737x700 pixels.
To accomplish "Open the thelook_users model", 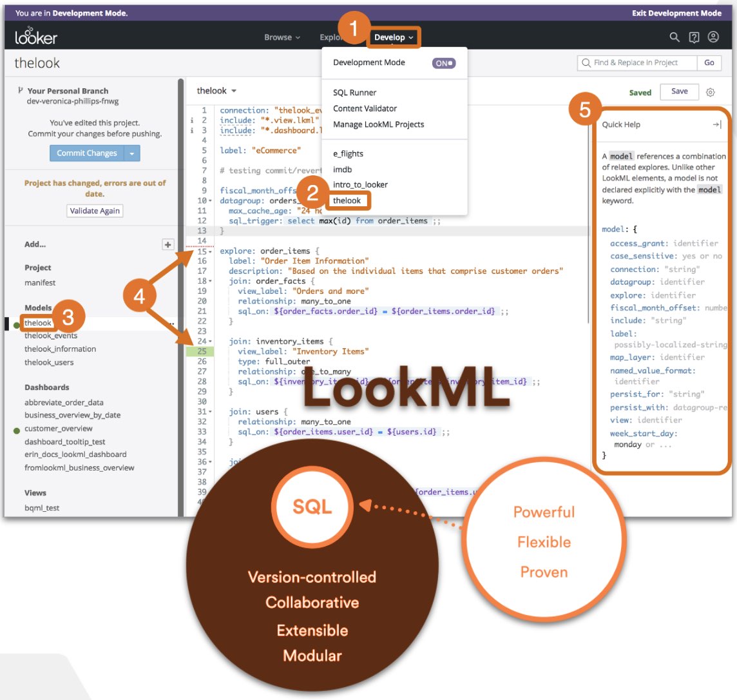I will (49, 362).
